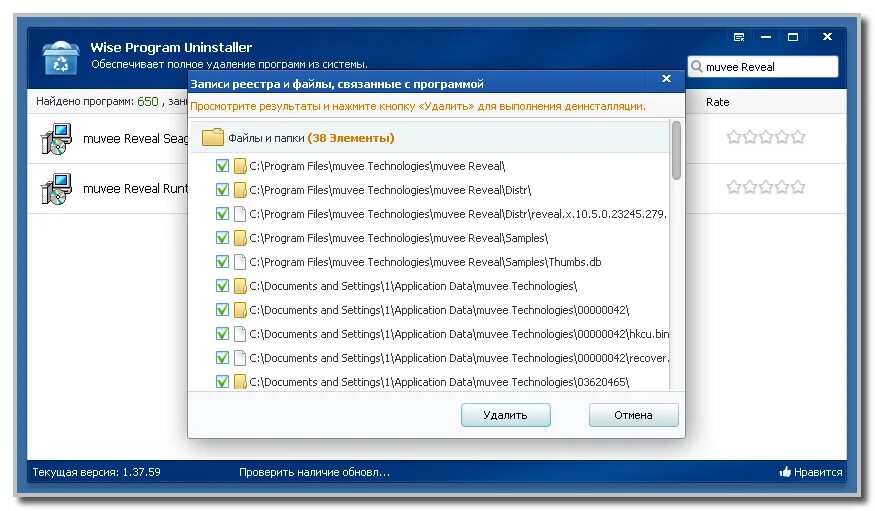Uncheck the muvee Reveal\Distr\ checkbox

(x=222, y=190)
